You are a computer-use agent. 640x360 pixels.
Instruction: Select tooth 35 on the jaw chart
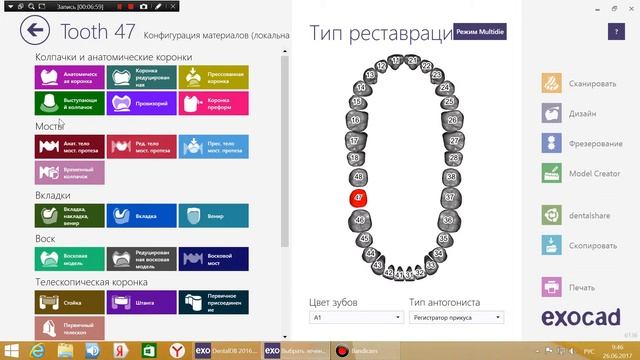(444, 238)
